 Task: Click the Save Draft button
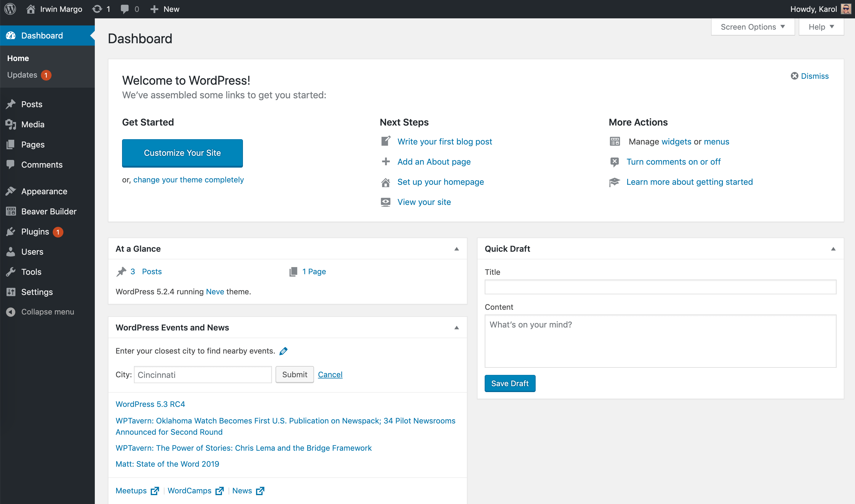(x=510, y=383)
